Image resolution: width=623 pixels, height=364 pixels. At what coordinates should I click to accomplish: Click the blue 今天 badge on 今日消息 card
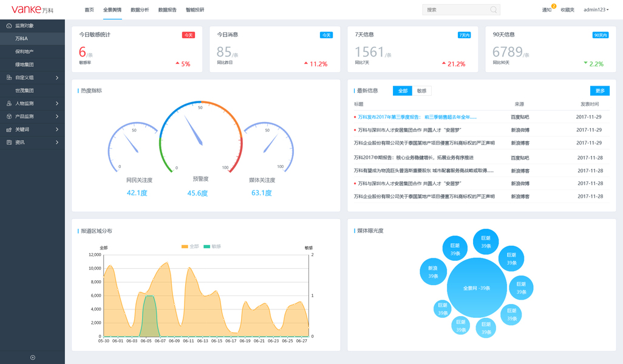pyautogui.click(x=326, y=35)
